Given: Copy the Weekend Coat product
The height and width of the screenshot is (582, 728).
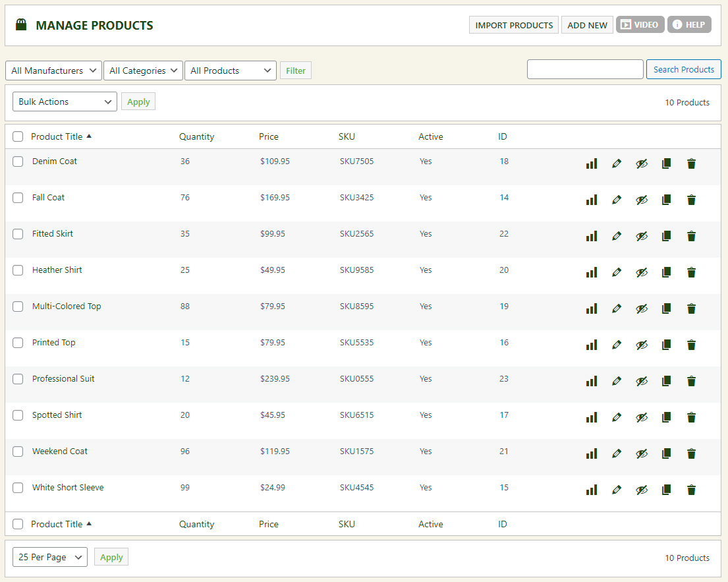Looking at the screenshot, I should pos(666,453).
